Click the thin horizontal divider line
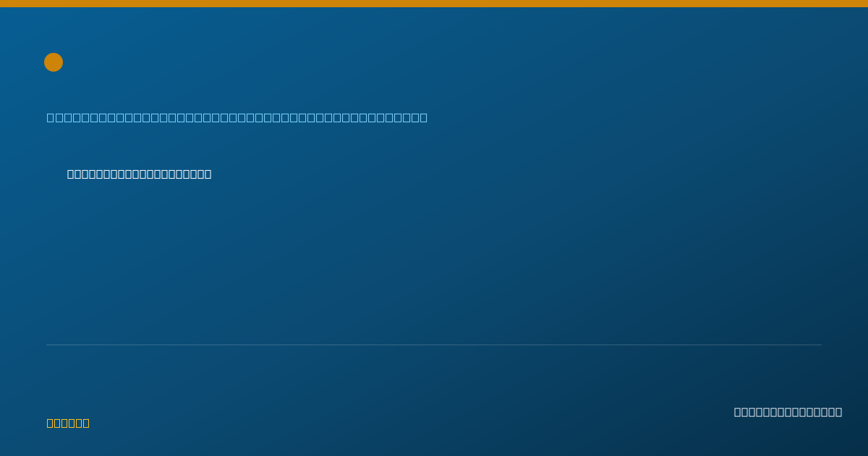868x456 pixels. point(434,345)
